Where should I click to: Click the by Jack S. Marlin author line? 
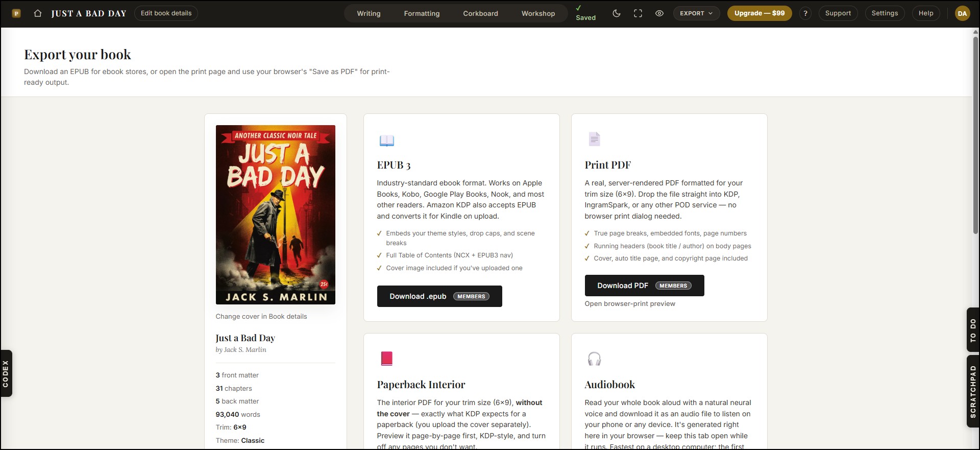tap(241, 350)
